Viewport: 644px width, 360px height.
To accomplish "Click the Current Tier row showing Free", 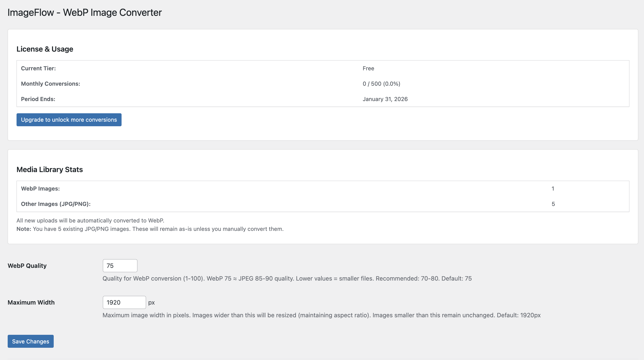I will (x=368, y=68).
